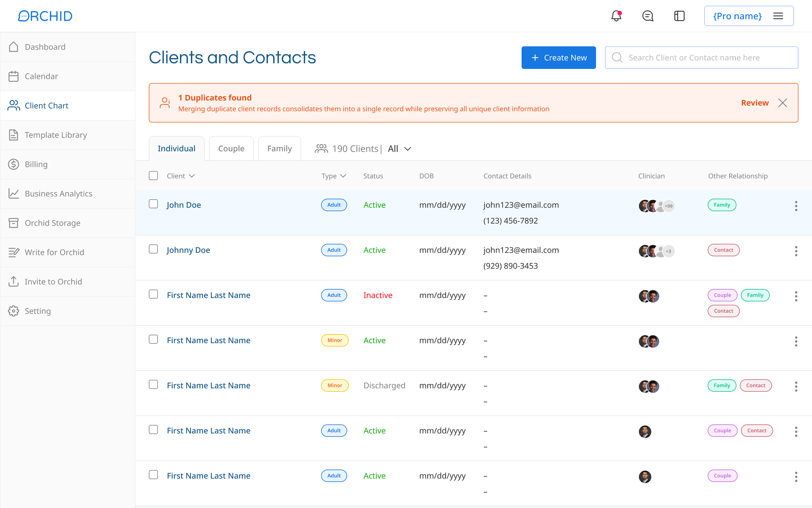Tick the Johnny Doe row checkbox
The height and width of the screenshot is (508, 812).
[153, 249]
